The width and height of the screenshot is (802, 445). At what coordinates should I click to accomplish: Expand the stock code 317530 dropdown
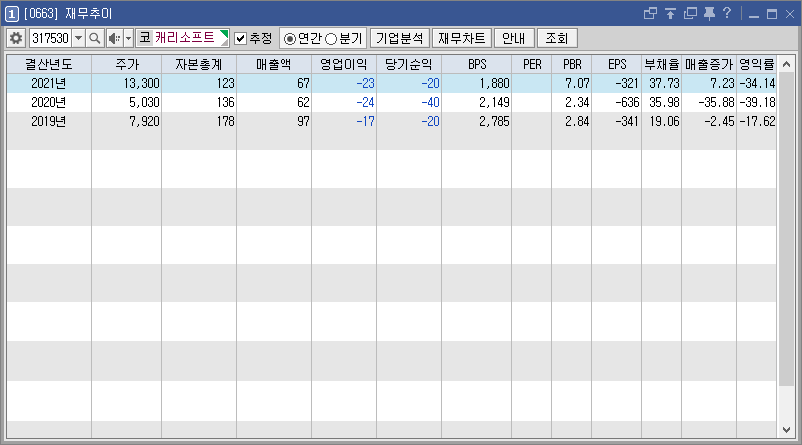[78, 38]
